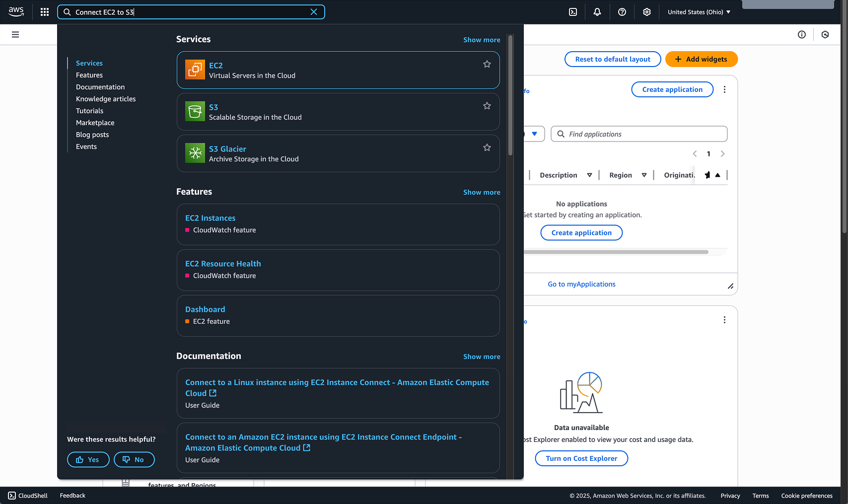Open the settings gear icon
Image resolution: width=848 pixels, height=504 pixels.
(647, 12)
